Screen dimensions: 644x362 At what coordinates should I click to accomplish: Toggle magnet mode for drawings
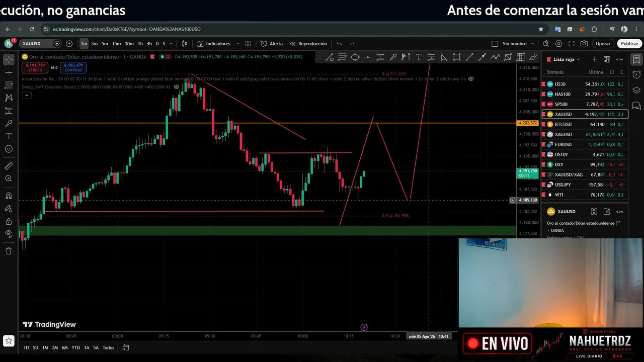point(9,196)
